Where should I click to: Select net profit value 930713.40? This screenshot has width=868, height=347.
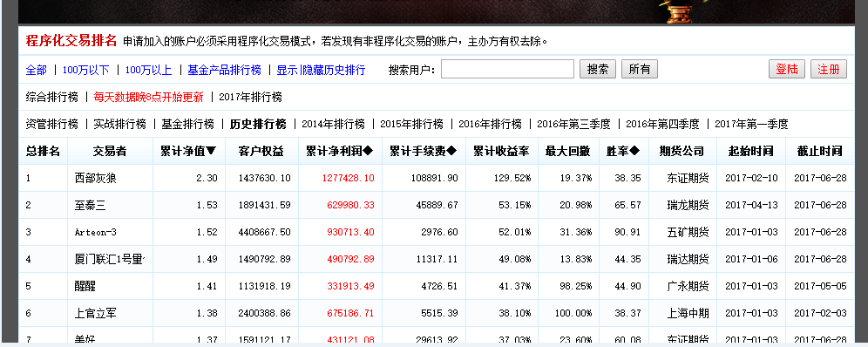point(350,233)
